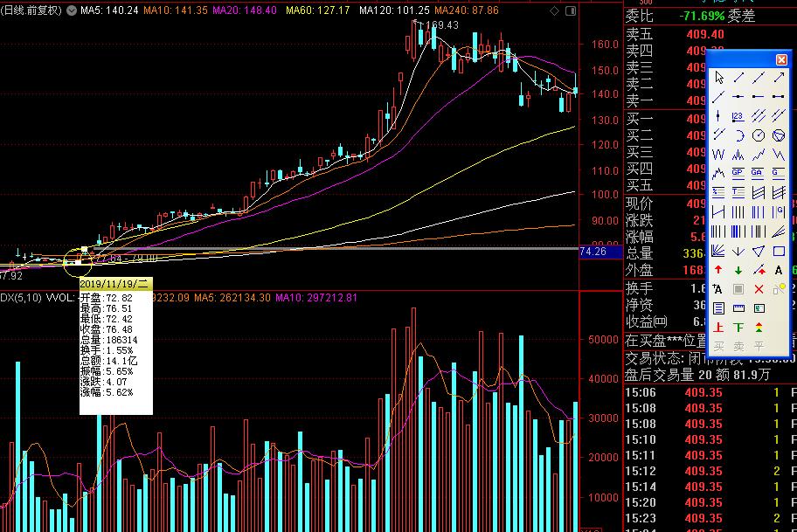Select the line with red arrow tool
This screenshot has height=532, width=797.
coord(759,270)
